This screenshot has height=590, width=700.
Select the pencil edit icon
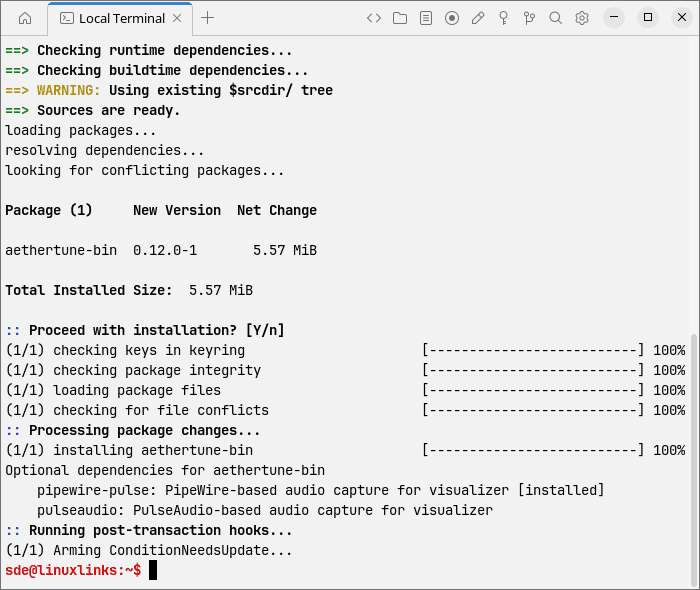click(x=478, y=18)
